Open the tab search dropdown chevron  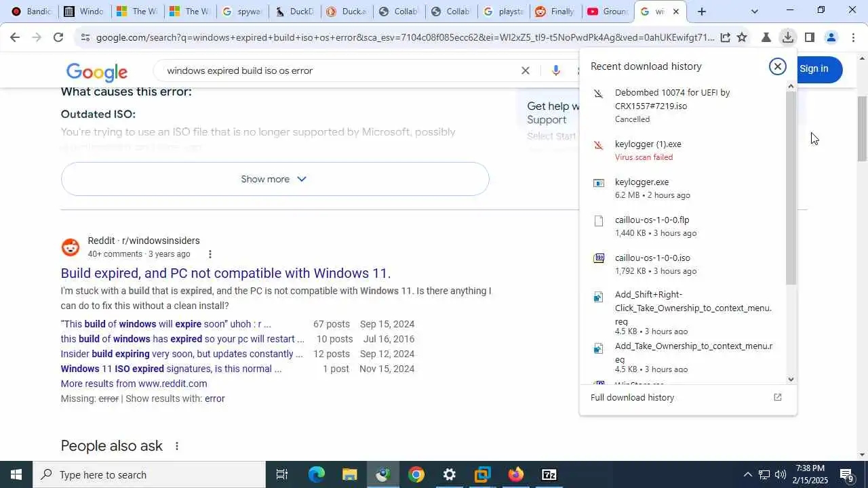pos(754,12)
